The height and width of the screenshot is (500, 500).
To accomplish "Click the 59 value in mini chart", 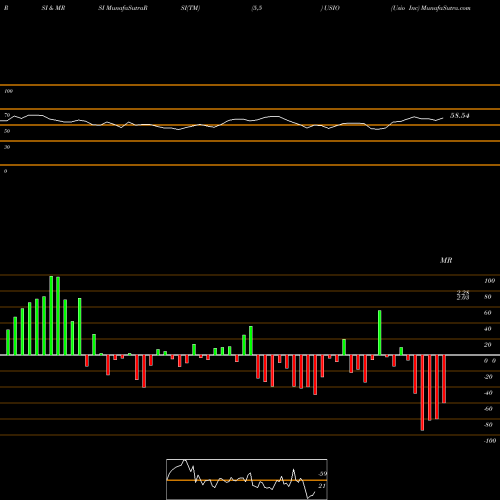I will click(322, 474).
